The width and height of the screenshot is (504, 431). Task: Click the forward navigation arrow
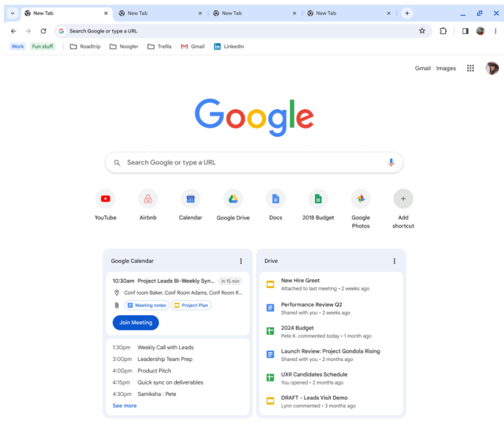click(x=28, y=31)
